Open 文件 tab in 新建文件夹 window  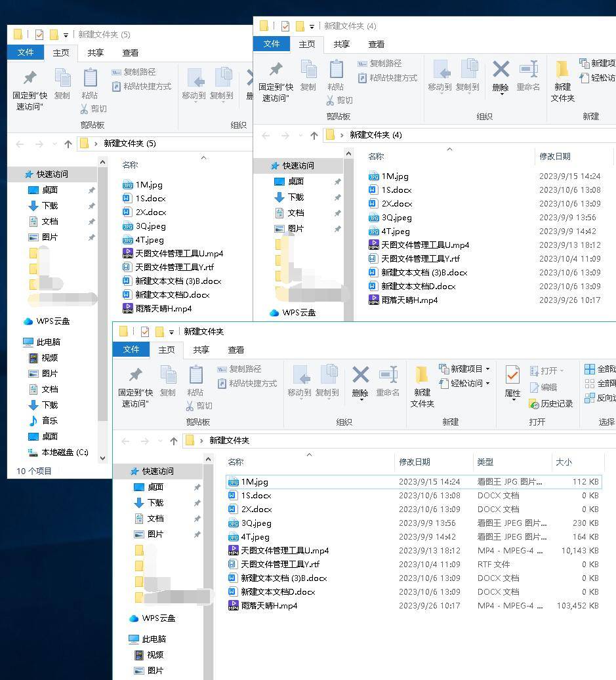(131, 350)
